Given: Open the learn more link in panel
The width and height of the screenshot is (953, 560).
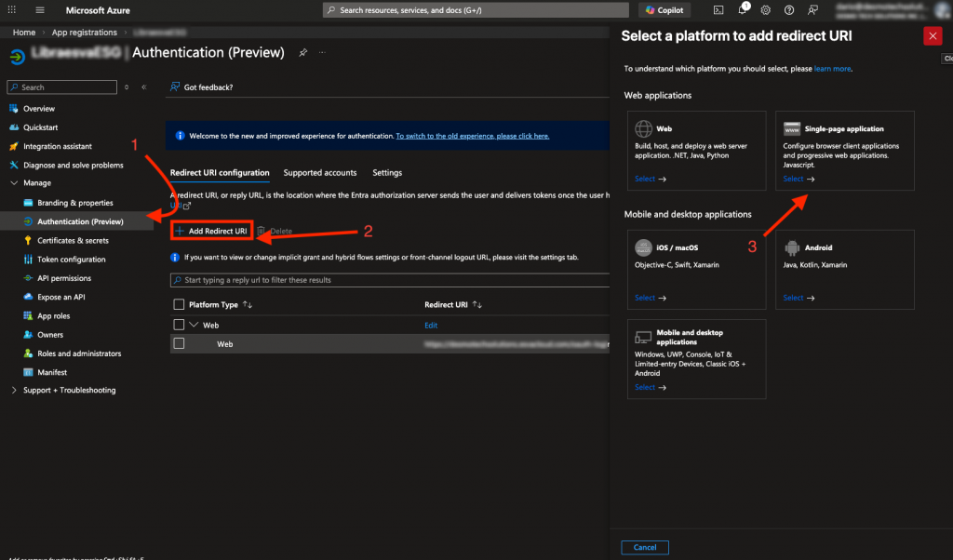Looking at the screenshot, I should click(x=832, y=69).
